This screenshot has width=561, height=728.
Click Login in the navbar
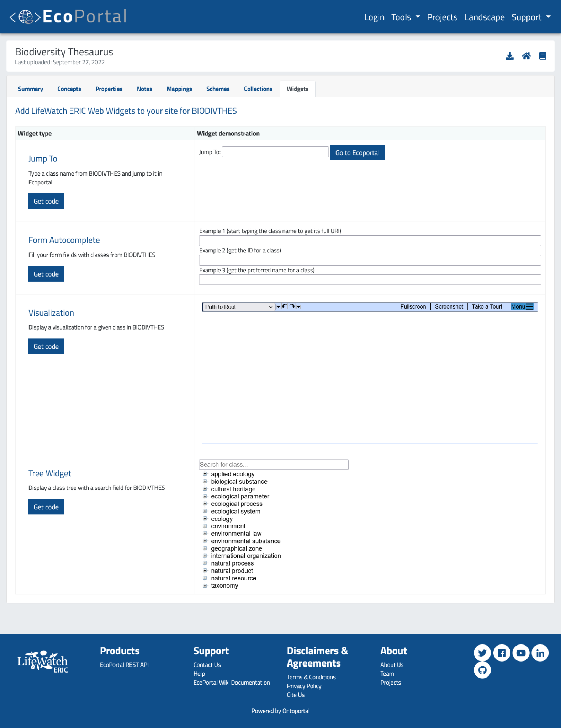click(374, 17)
